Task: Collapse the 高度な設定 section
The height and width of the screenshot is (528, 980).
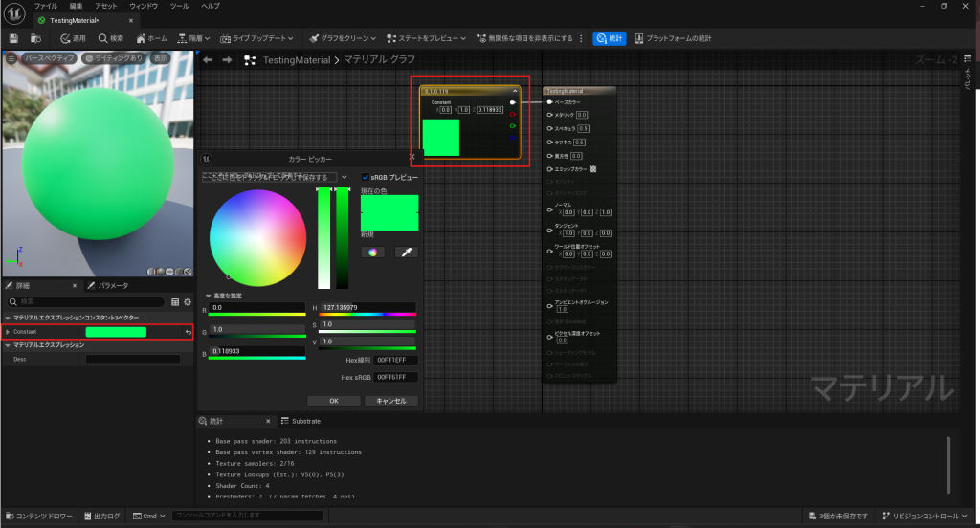Action: click(209, 297)
